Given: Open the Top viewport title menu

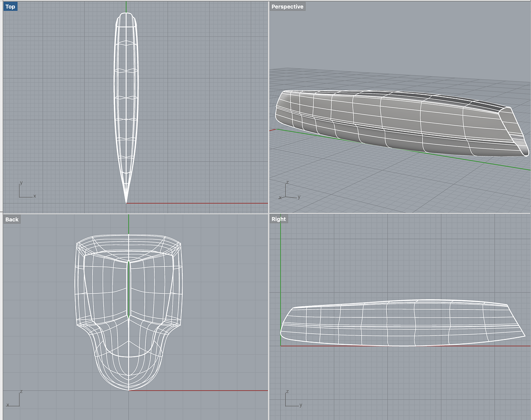Looking at the screenshot, I should click(9, 6).
